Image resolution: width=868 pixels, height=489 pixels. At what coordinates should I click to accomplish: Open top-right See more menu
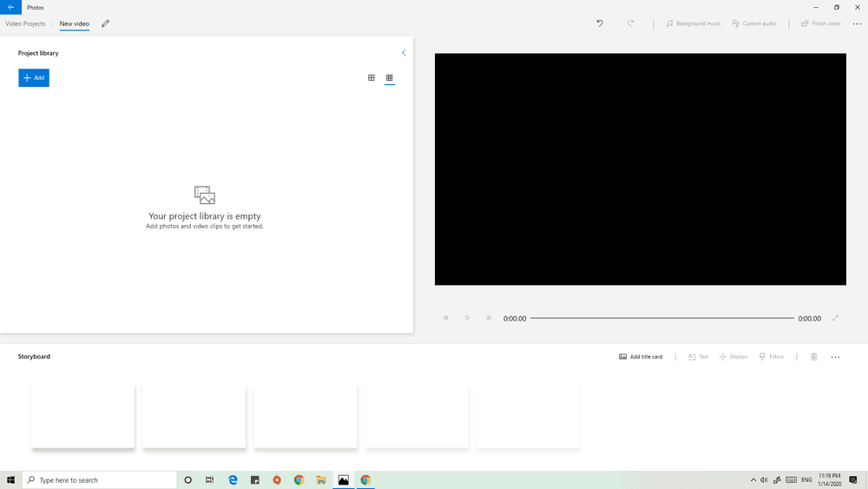coord(857,23)
